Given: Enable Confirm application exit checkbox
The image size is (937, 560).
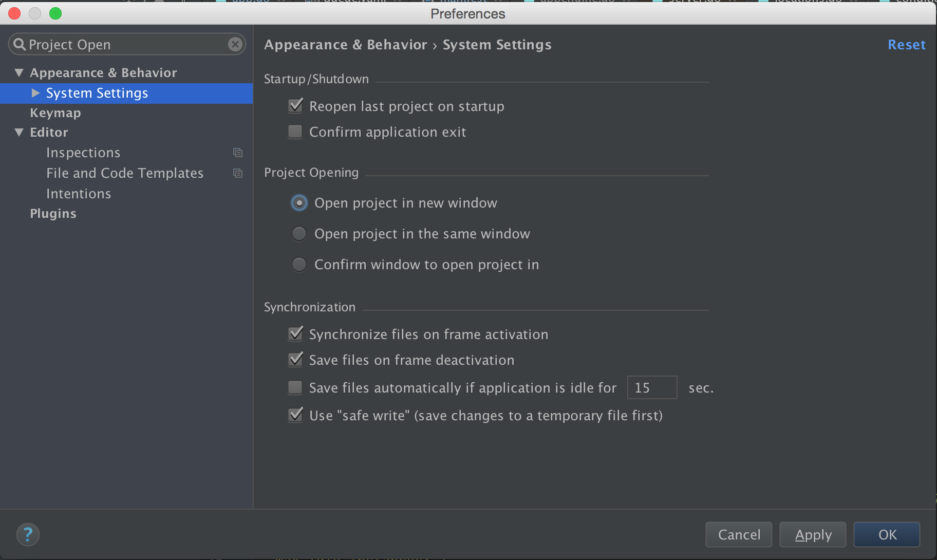Looking at the screenshot, I should (295, 132).
